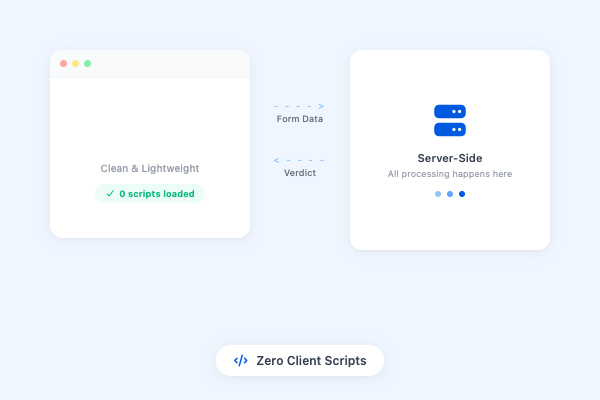
Task: Click the green dot in the browser window
Action: 88,63
